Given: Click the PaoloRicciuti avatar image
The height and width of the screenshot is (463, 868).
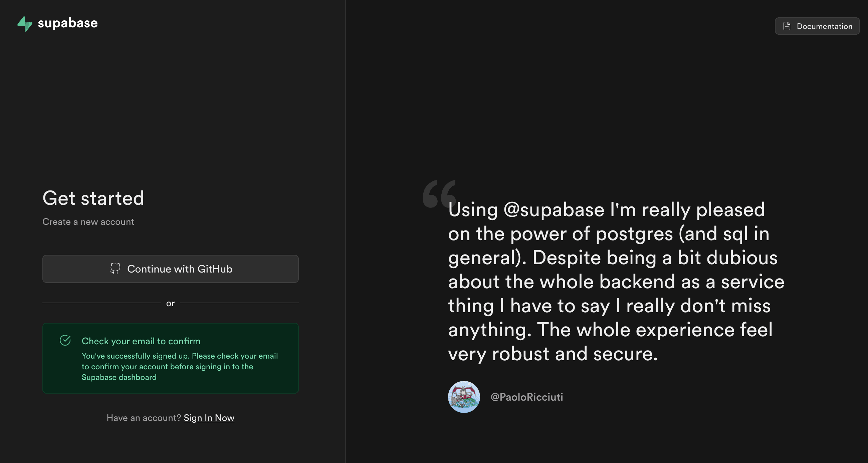Looking at the screenshot, I should tap(464, 397).
